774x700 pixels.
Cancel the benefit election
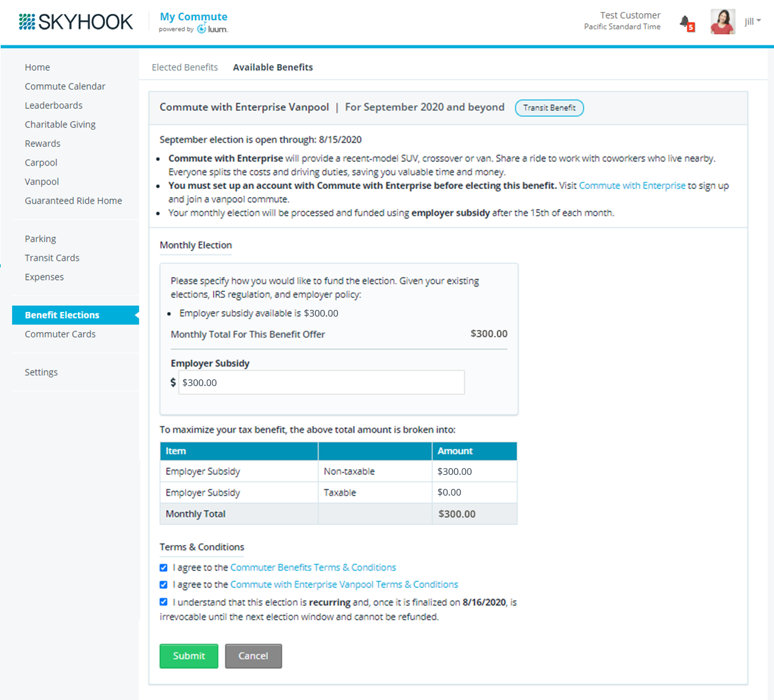point(253,656)
